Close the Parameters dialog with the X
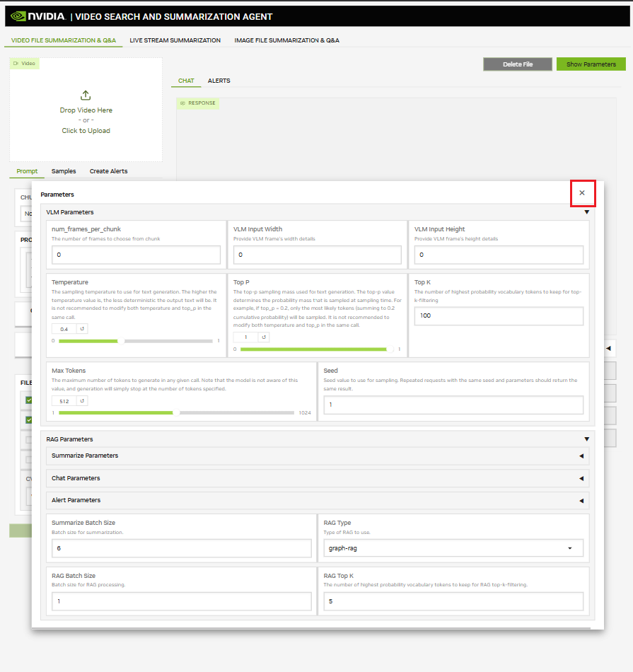The width and height of the screenshot is (633, 672). [582, 193]
